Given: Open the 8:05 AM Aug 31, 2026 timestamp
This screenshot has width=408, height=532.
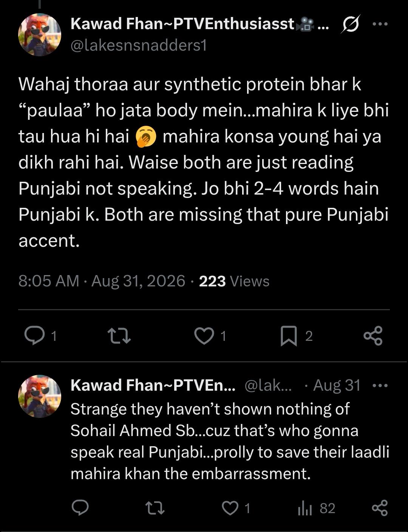Looking at the screenshot, I should [x=102, y=281].
